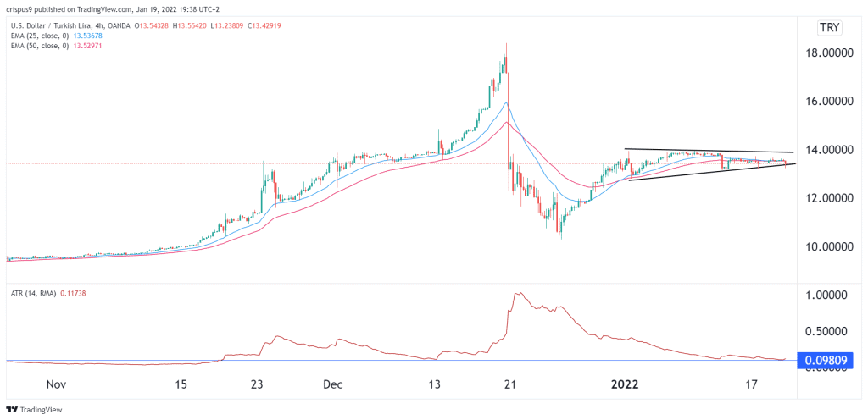The image size is (868, 420).
Task: Click the 14.00000 price axis label
Action: coord(829,150)
